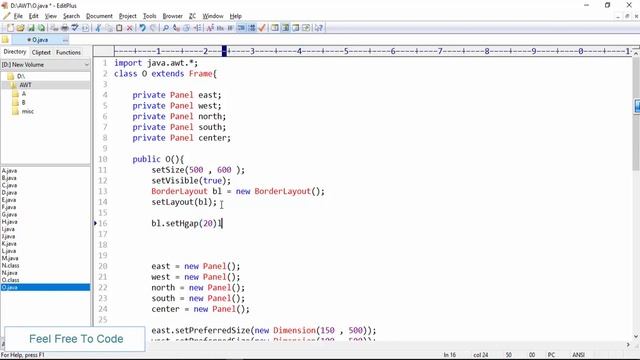Open the Help menu
Screen dimensions: 640x360
pos(236,16)
